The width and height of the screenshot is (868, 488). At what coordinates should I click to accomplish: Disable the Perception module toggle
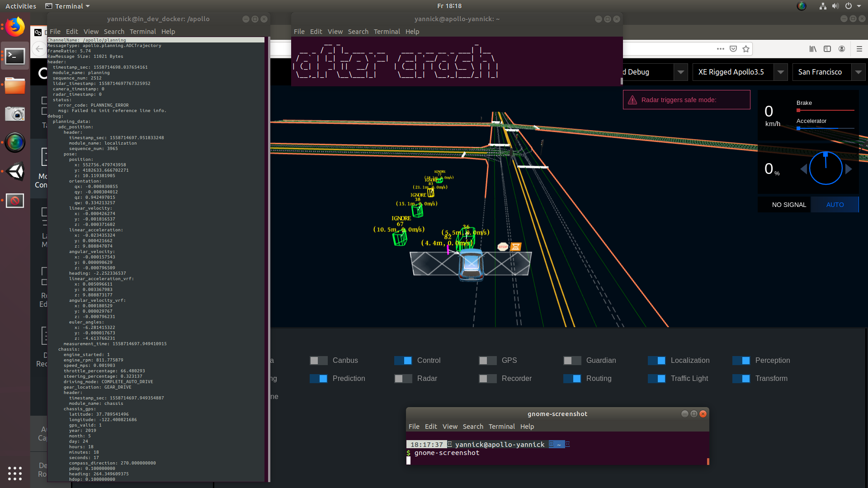(741, 361)
